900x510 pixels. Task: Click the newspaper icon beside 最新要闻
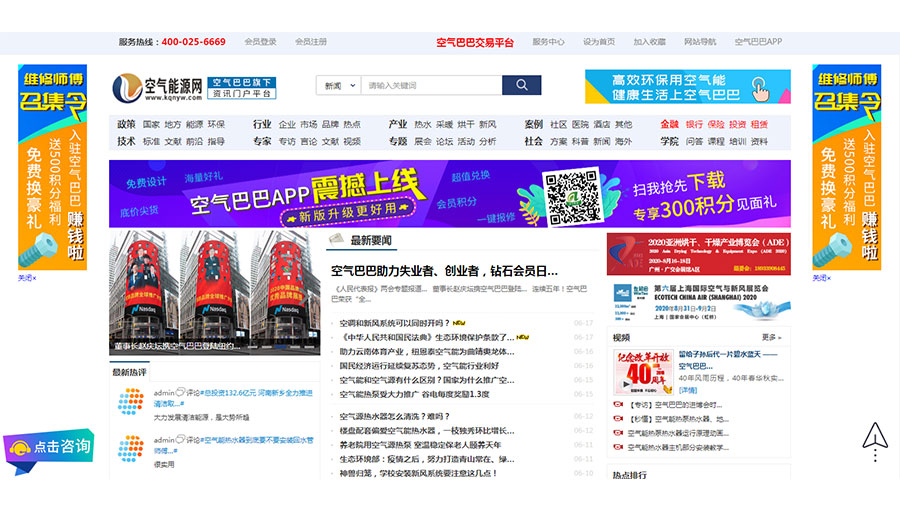[336, 239]
